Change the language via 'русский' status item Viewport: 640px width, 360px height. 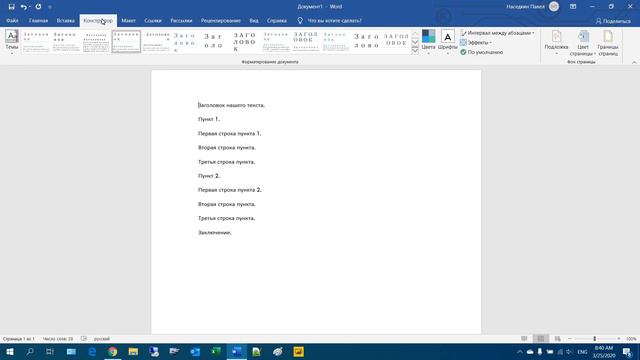coord(102,339)
